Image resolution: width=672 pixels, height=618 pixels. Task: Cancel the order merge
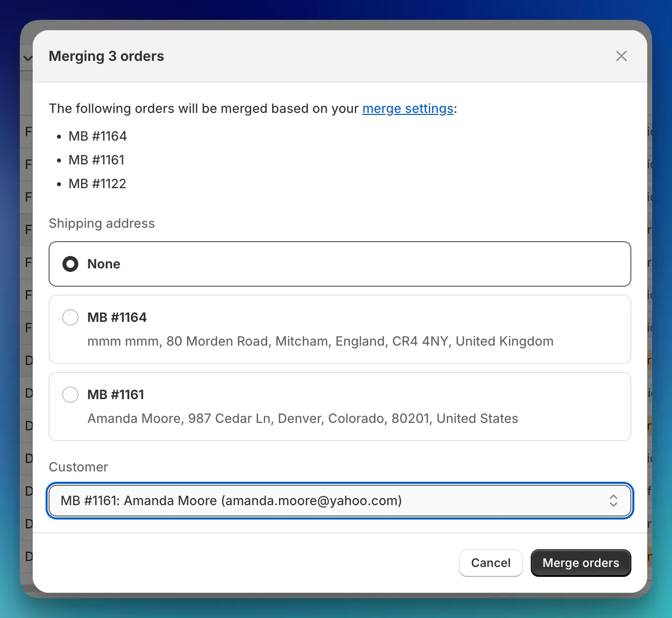tap(490, 563)
